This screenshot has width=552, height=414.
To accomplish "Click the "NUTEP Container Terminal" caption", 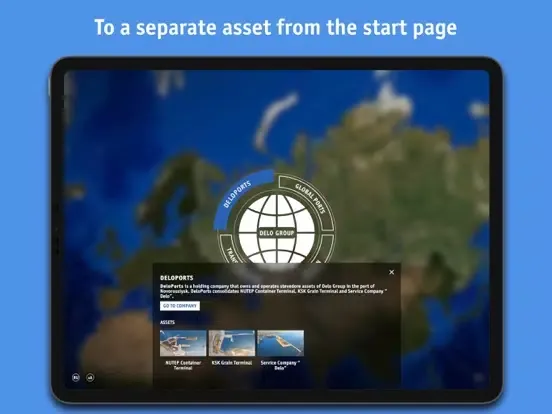I will 183,365.
